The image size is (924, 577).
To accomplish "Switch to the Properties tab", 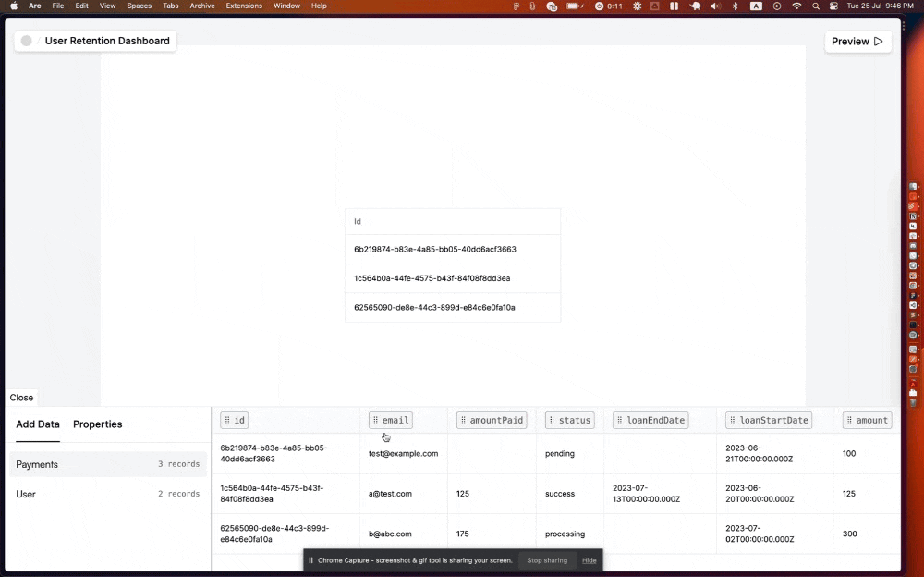I will click(97, 424).
